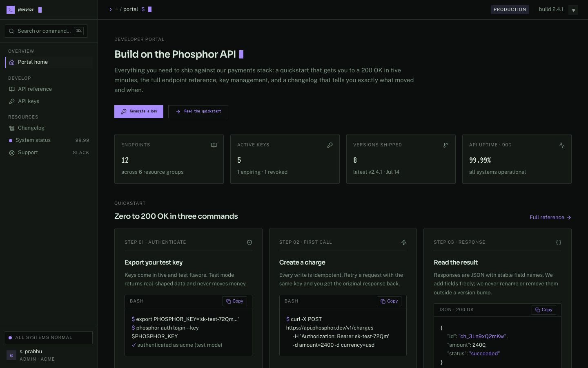Click the API keys key icon in sidebar

12,101
